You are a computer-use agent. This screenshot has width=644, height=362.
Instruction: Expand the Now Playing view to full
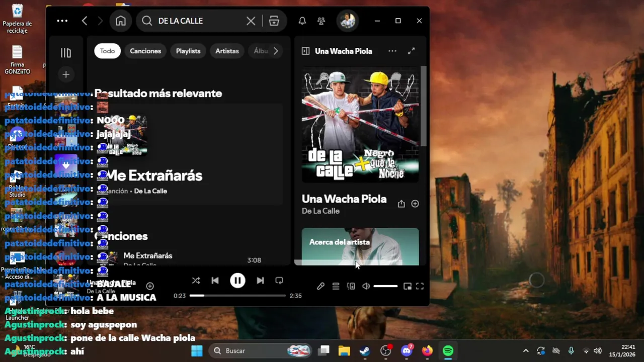pyautogui.click(x=411, y=51)
